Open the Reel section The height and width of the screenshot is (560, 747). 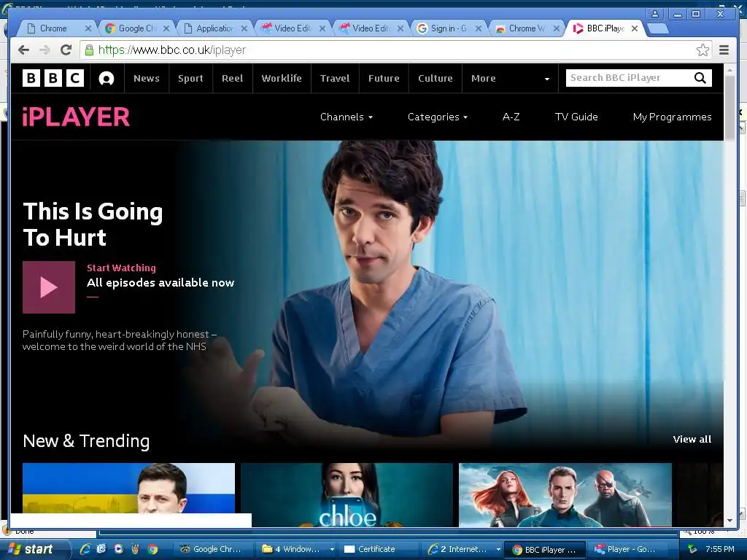click(233, 79)
